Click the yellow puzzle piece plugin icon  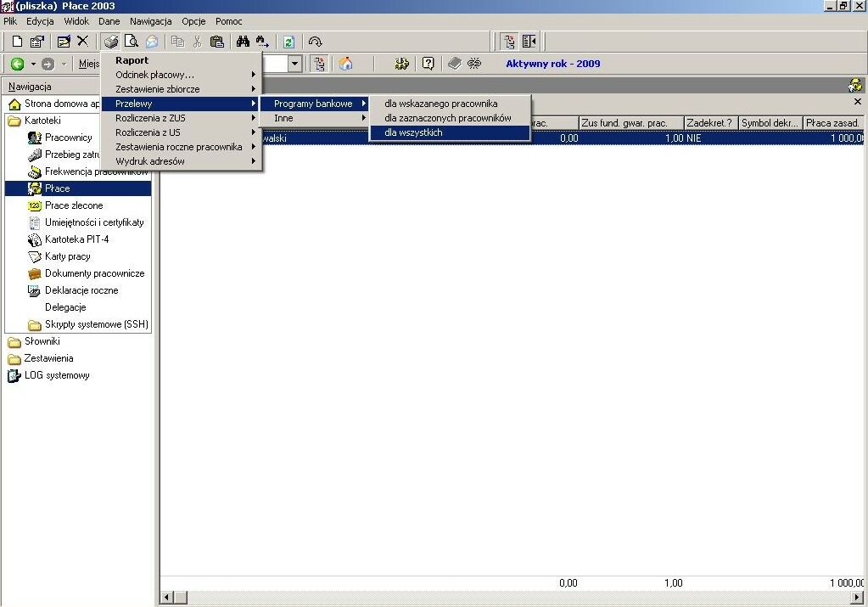(402, 64)
